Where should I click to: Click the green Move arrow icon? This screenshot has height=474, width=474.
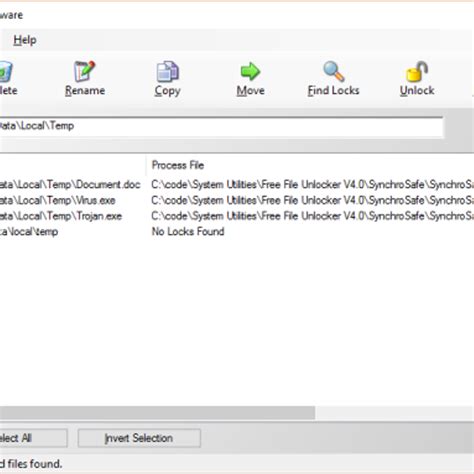coord(250,71)
